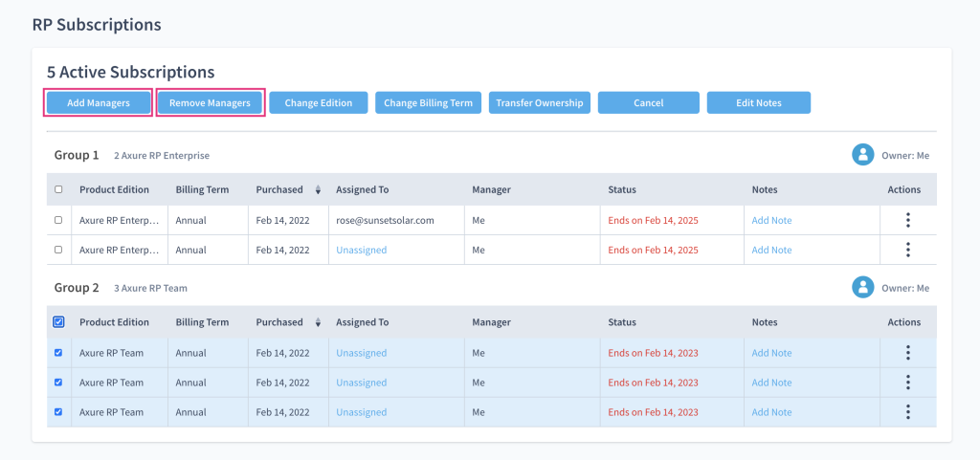The height and width of the screenshot is (460, 980).
Task: Uncheck the Group 2 select-all checkbox
Action: click(58, 322)
